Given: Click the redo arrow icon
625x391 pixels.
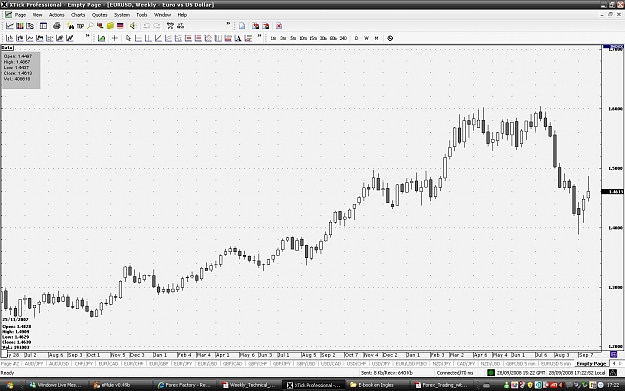Looking at the screenshot, I should point(157,26).
